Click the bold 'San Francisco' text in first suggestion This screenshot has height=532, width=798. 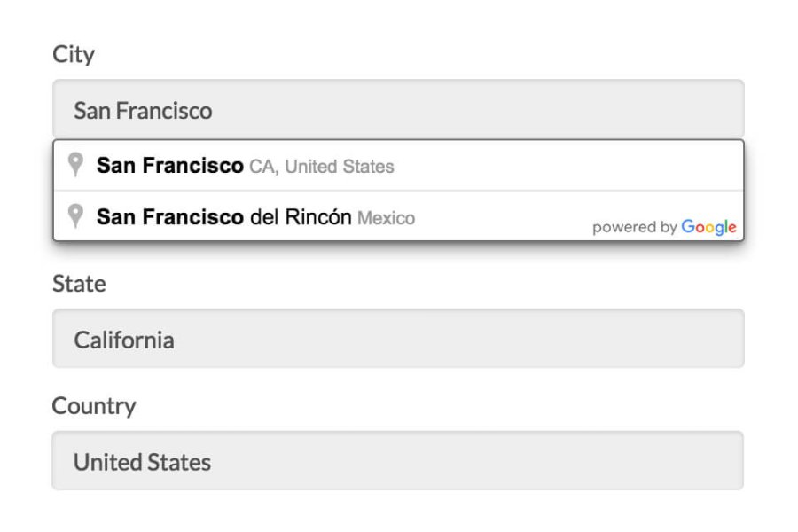pos(170,165)
